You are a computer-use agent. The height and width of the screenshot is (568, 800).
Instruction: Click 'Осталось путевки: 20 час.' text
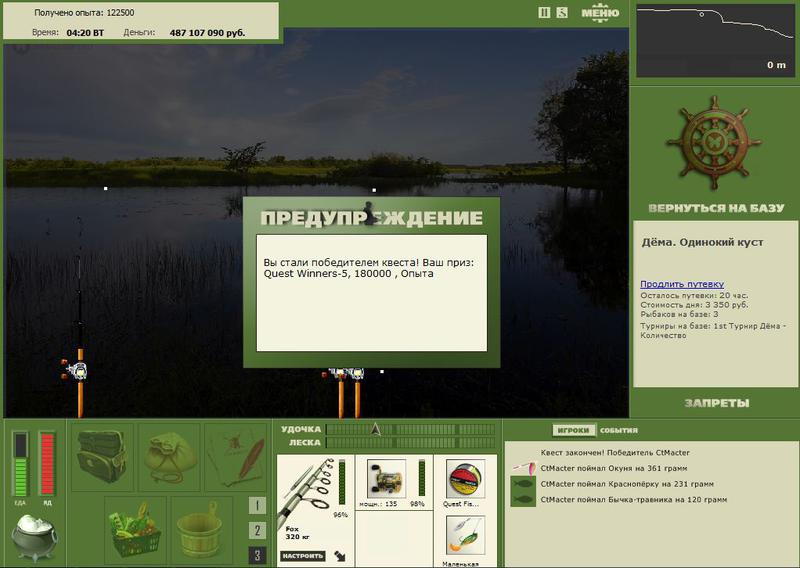(x=694, y=295)
